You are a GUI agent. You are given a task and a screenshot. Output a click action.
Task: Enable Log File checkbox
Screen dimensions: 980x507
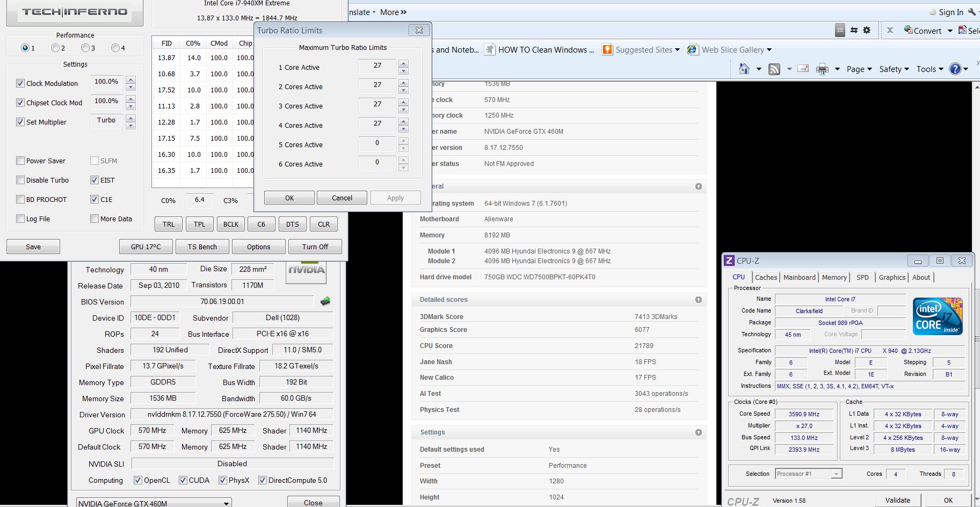point(20,219)
